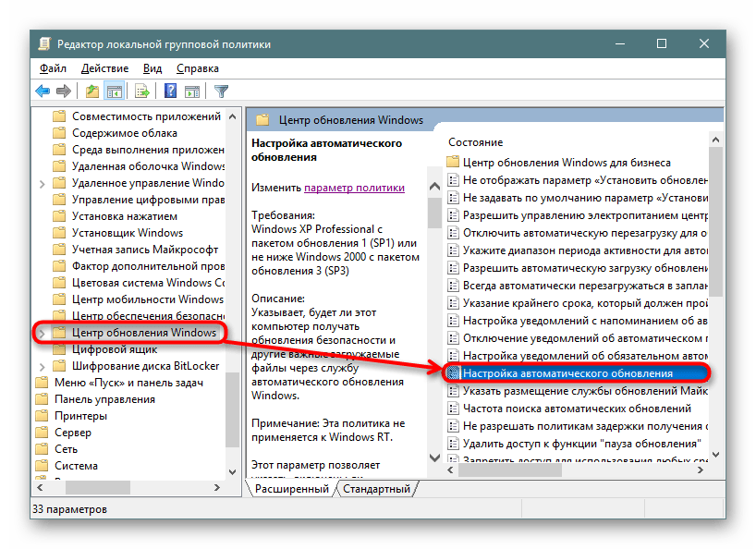Click the Filter funnel toolbar icon
756x549 pixels.
coord(221,91)
